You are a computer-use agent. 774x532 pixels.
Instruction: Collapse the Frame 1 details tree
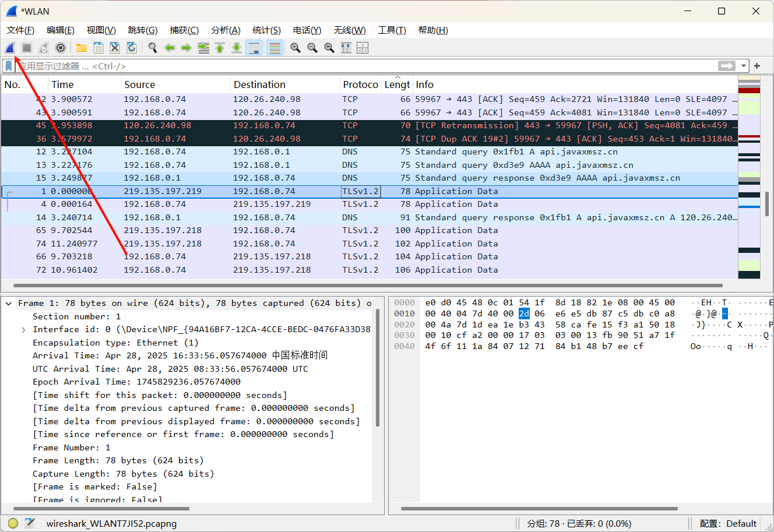(x=9, y=303)
